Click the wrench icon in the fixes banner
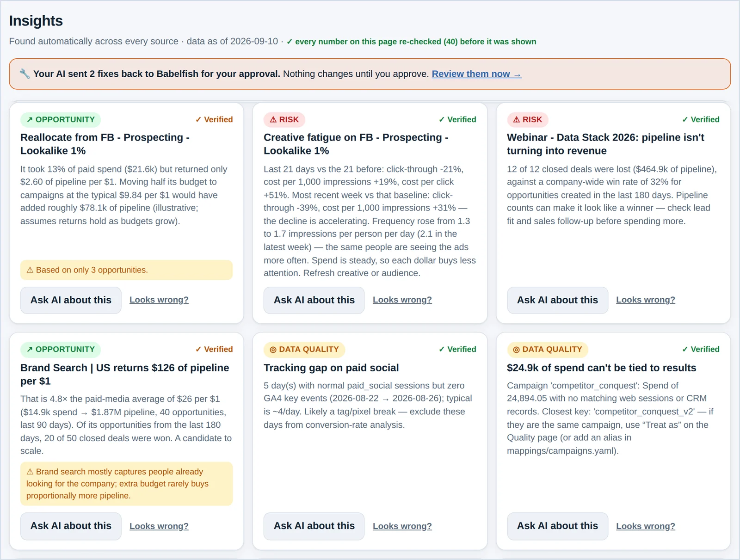The height and width of the screenshot is (560, 740). [x=25, y=74]
